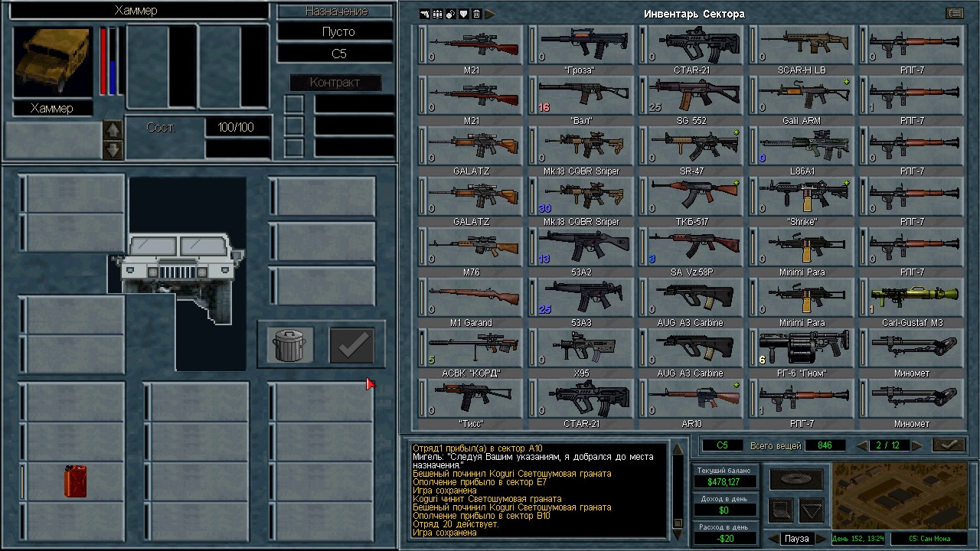The image size is (980, 551).
Task: Click the current balance $478,127 value
Action: (724, 482)
